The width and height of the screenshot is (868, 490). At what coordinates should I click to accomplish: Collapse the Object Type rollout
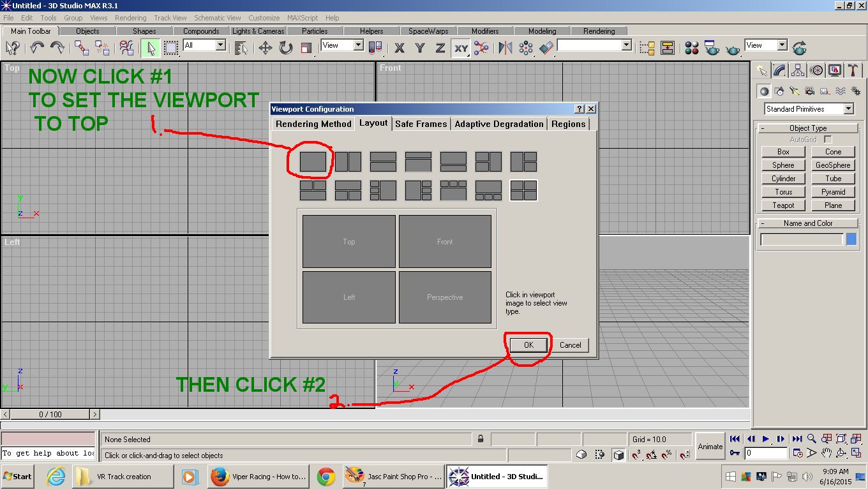point(808,128)
